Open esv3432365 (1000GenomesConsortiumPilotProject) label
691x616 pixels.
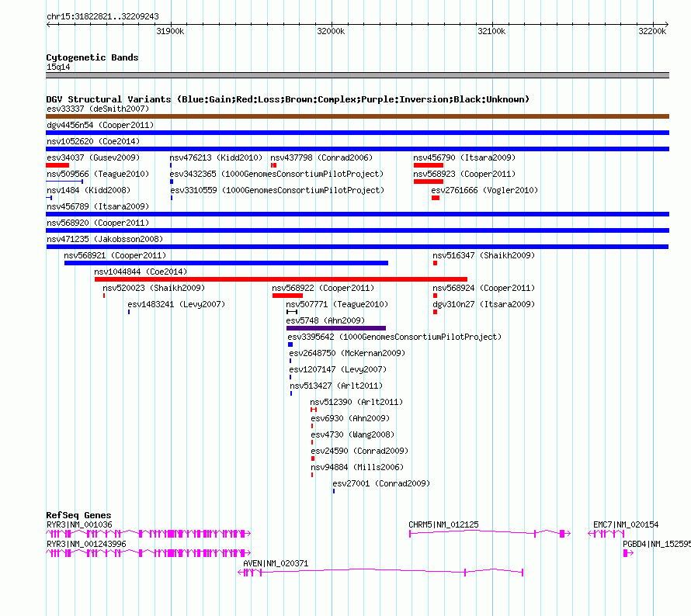pyautogui.click(x=276, y=174)
